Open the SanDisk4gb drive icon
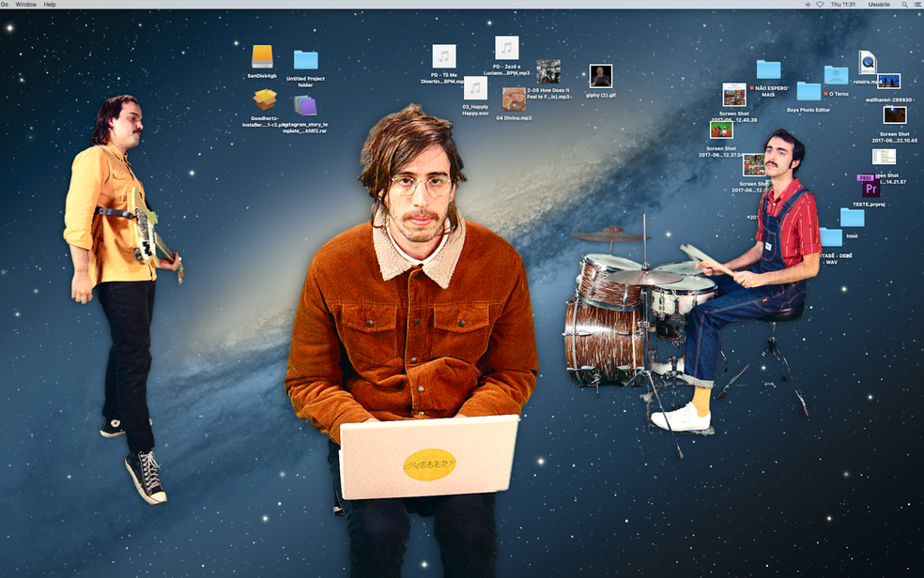 [262, 57]
